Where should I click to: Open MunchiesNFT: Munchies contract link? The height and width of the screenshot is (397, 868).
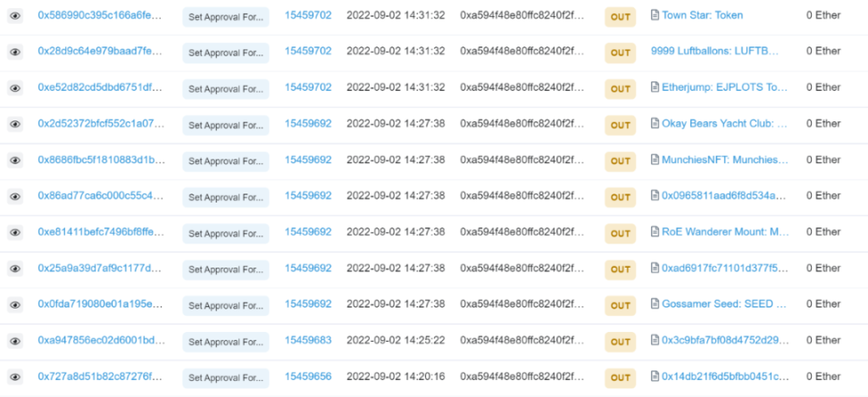point(724,160)
